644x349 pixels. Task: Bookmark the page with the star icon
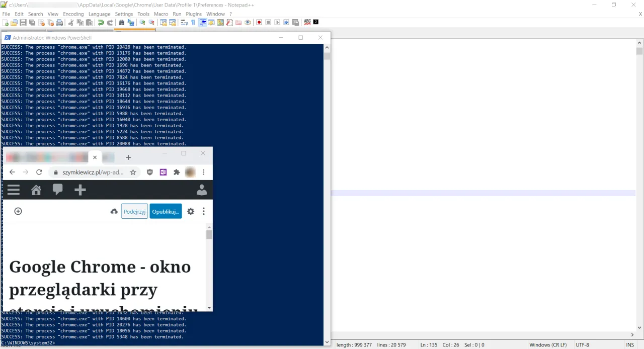(132, 172)
